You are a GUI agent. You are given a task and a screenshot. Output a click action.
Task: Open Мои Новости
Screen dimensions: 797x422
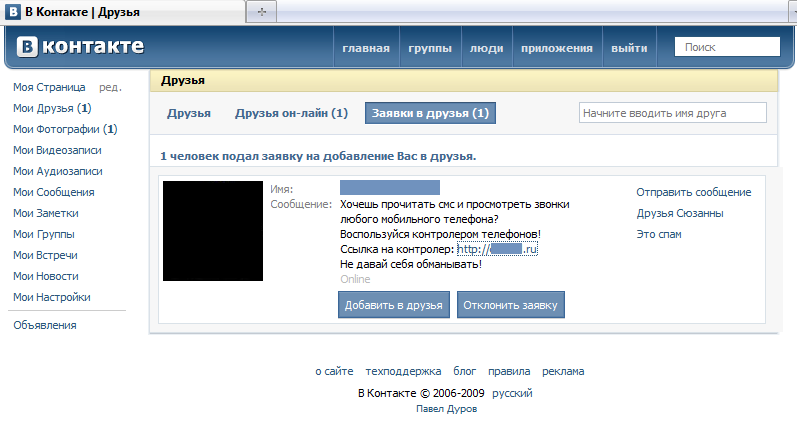[46, 276]
